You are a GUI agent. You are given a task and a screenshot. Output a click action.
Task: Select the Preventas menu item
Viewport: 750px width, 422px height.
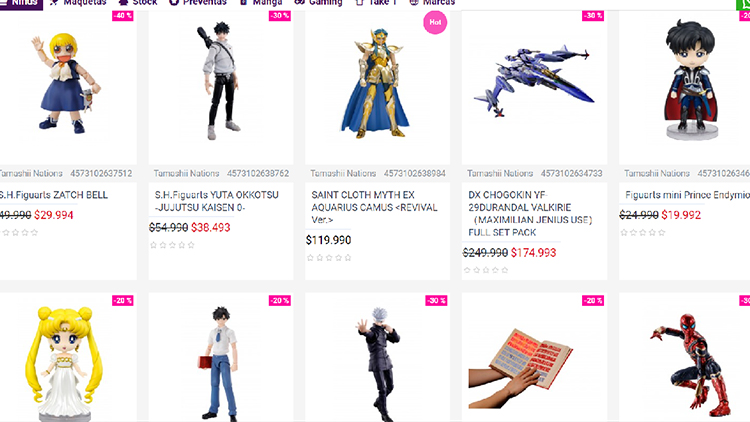198,2
